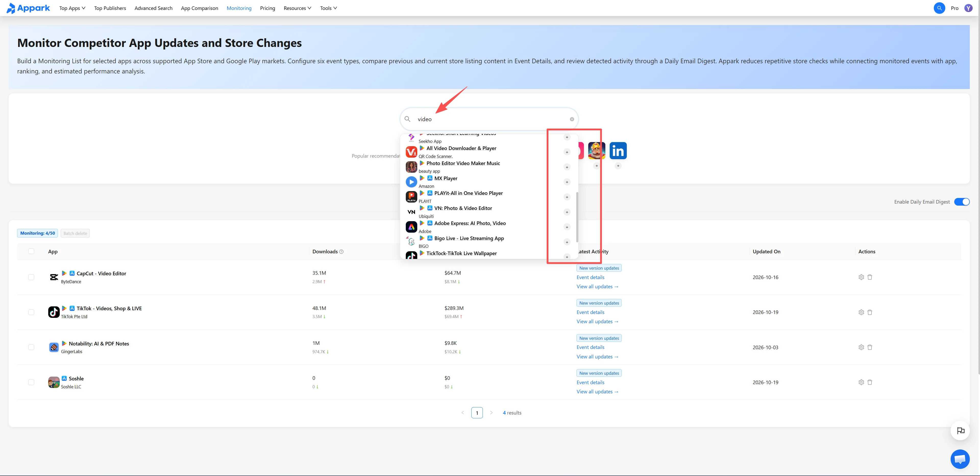Check the CapCut row checkbox
This screenshot has width=980, height=476.
[31, 277]
